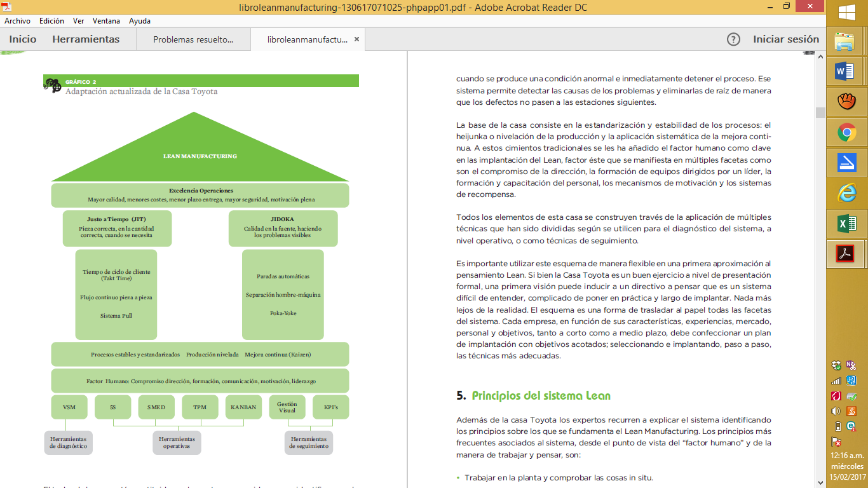868x488 pixels.
Task: Open the network signal tray icon
Action: point(837,381)
